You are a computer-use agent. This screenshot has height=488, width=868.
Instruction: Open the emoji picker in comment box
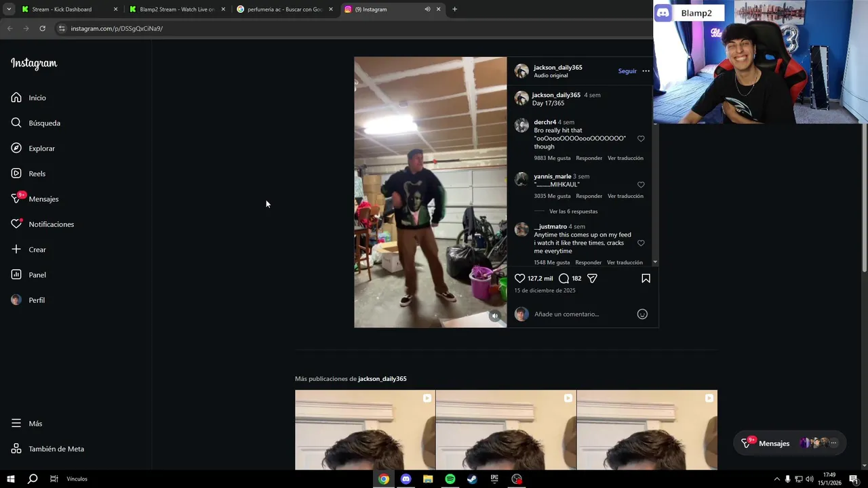click(x=642, y=314)
